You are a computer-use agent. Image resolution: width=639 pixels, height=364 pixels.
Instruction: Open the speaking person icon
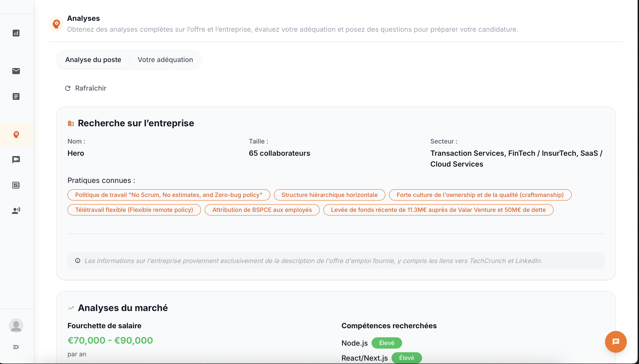pos(16,210)
